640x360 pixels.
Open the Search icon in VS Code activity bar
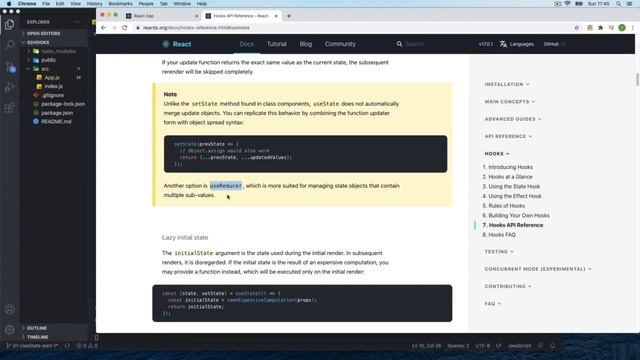(9, 44)
